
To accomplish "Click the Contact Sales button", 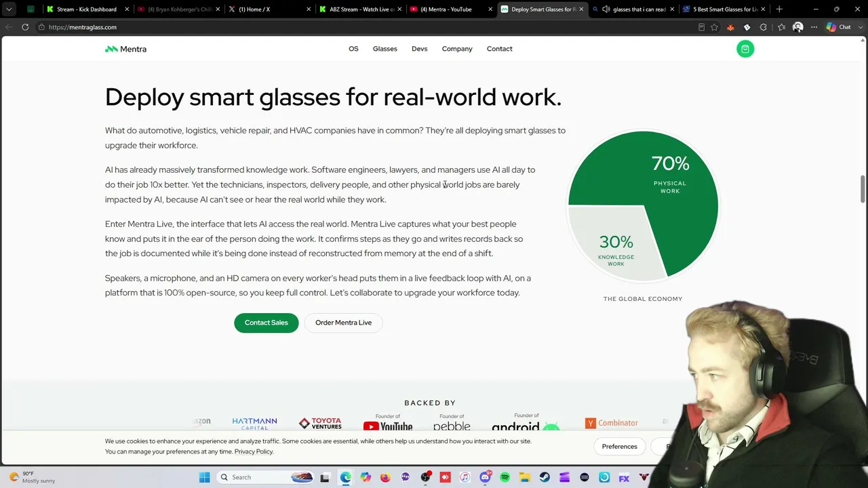I will (267, 323).
